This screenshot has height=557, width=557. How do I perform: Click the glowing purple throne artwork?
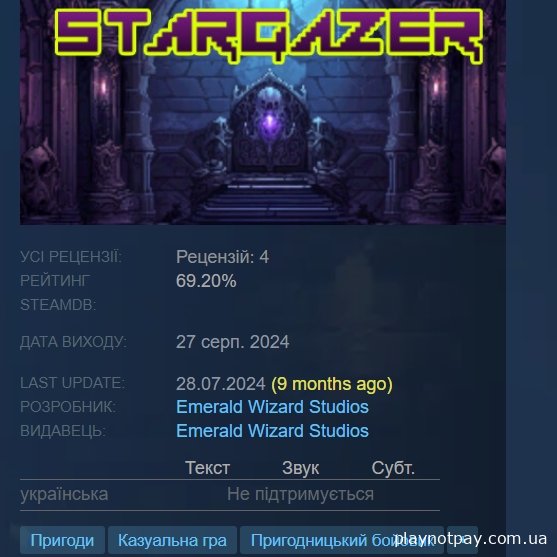tap(269, 123)
